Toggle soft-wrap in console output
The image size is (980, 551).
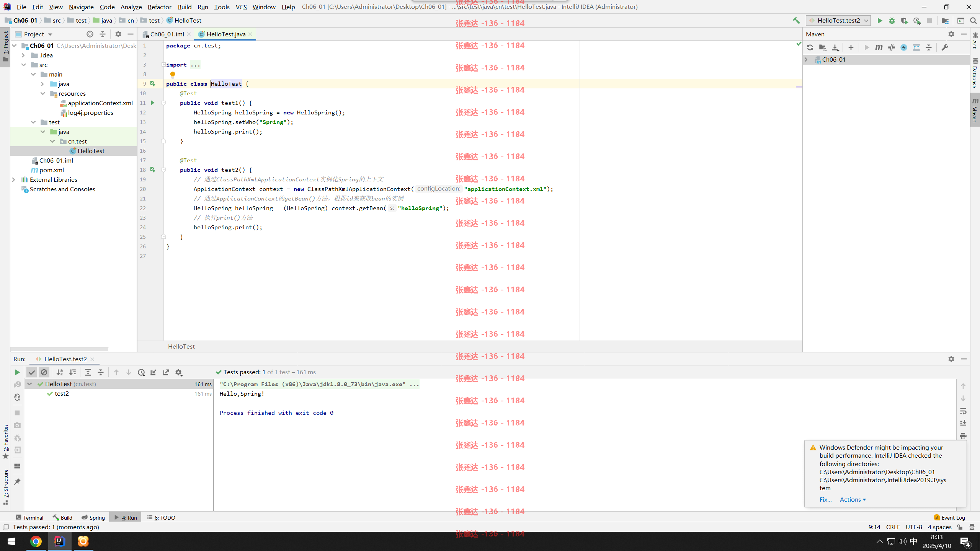963,411
